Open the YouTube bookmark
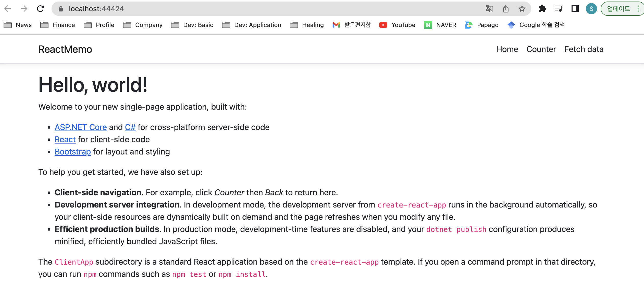Image resolution: width=644 pixels, height=285 pixels. click(397, 25)
